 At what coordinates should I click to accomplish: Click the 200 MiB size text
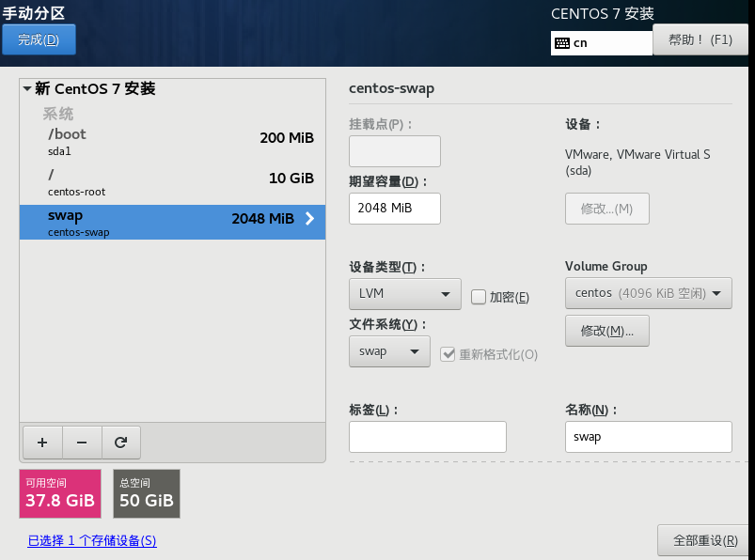(287, 138)
